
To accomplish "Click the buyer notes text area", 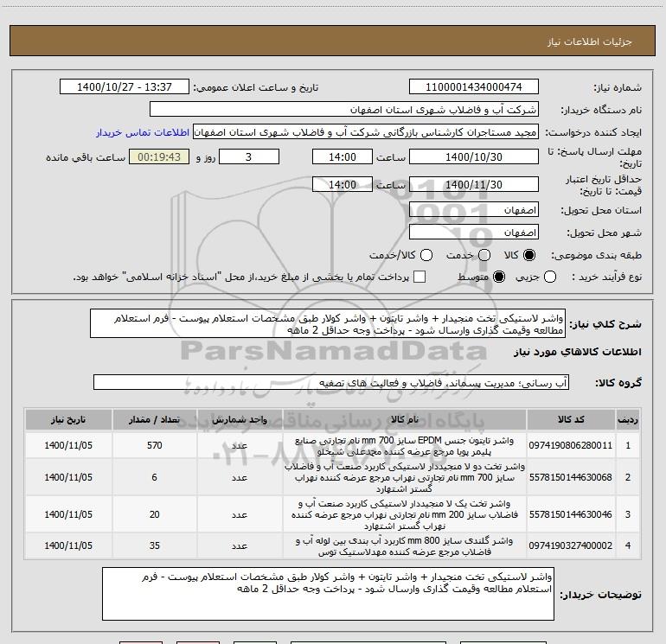I will [328, 594].
